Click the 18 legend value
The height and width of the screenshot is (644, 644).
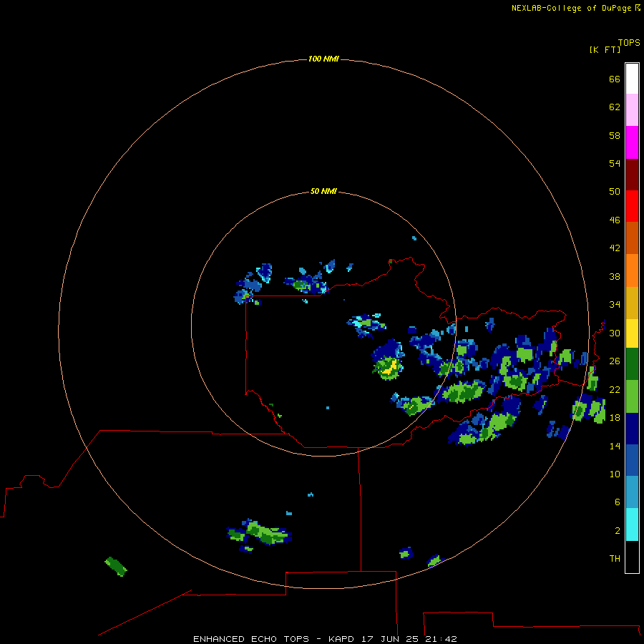(615, 418)
